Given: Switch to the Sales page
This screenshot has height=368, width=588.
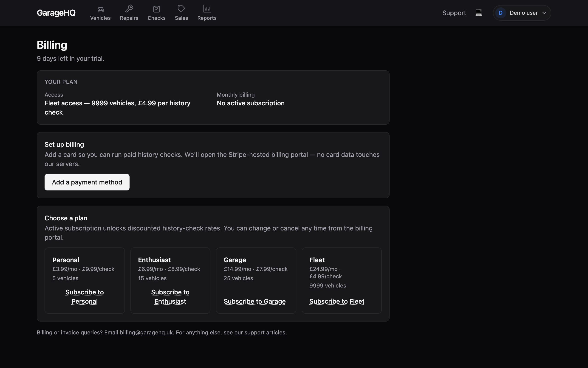Looking at the screenshot, I should [x=181, y=13].
